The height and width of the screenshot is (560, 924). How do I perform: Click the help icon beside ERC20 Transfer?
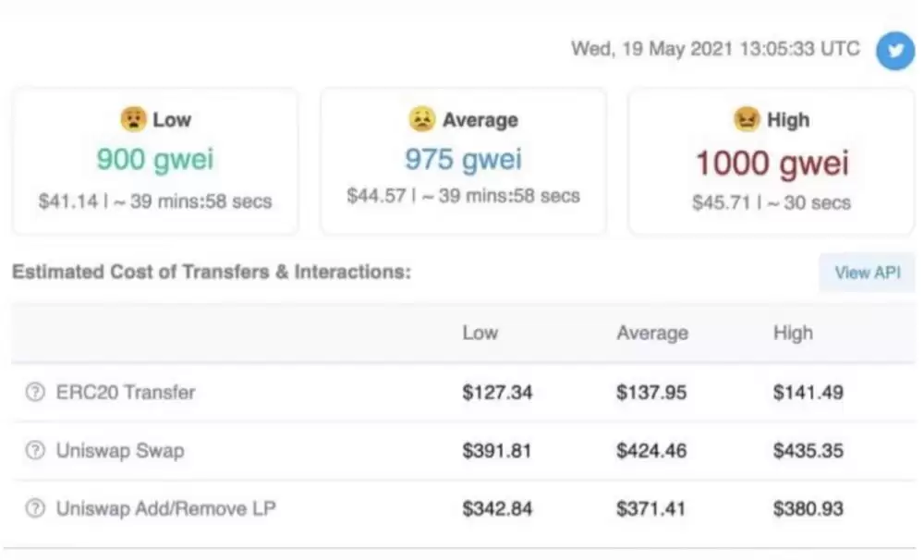click(x=34, y=392)
